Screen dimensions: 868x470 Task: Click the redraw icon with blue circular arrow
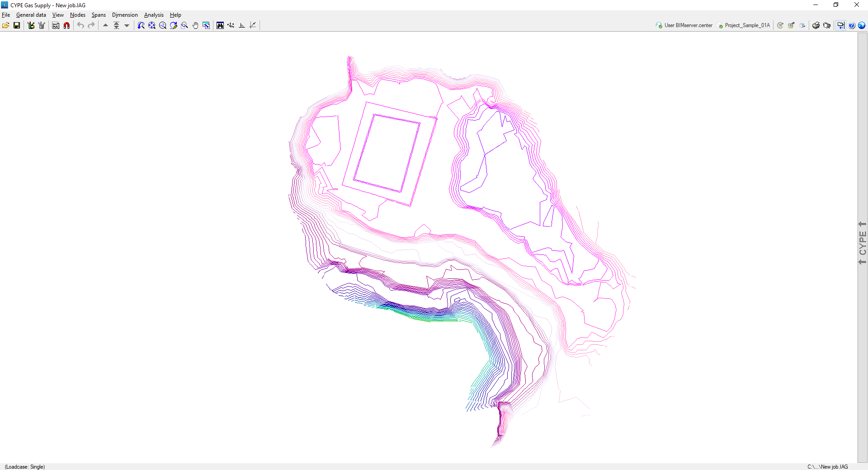174,25
